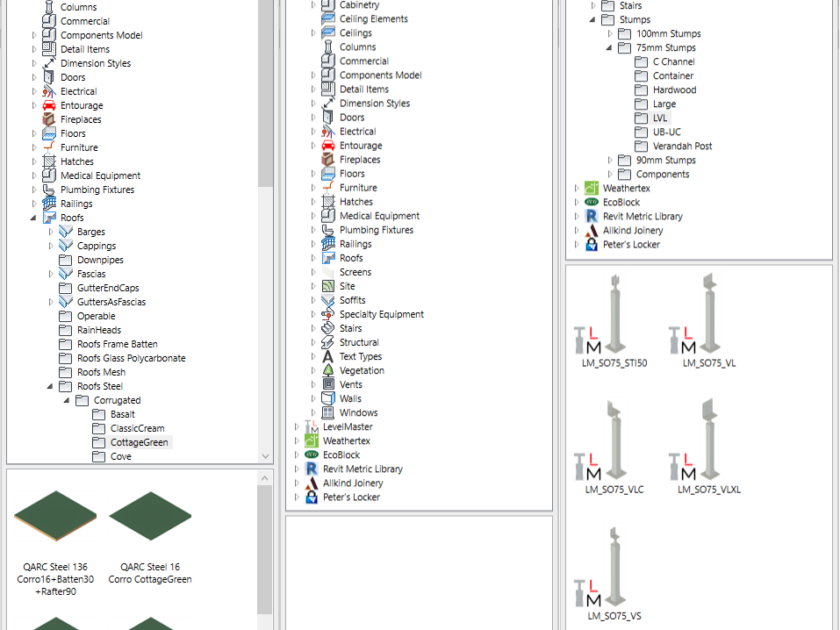Image resolution: width=840 pixels, height=630 pixels.
Task: Select Specialty Equipment category in middle tree
Action: [381, 314]
